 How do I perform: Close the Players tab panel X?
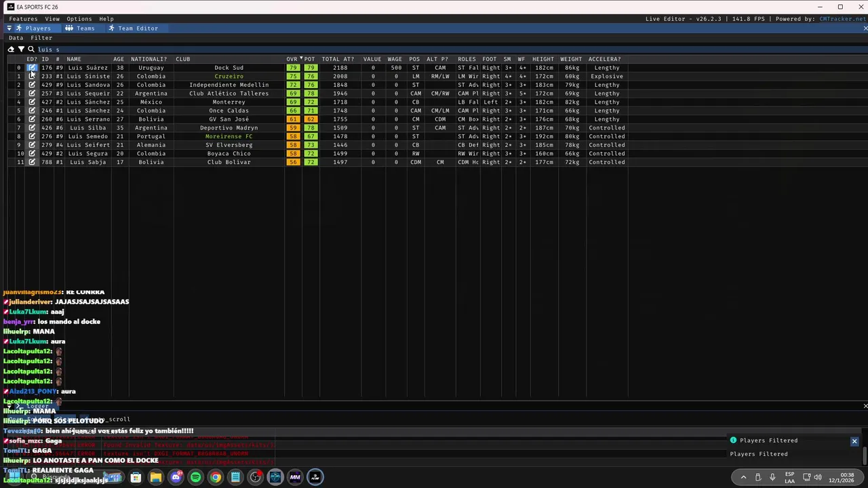tap(865, 28)
